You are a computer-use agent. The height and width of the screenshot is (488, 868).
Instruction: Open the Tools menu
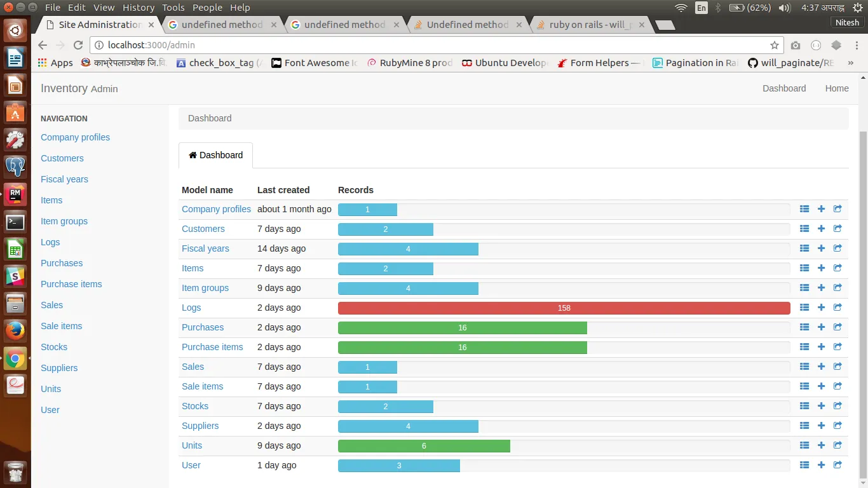click(x=173, y=8)
